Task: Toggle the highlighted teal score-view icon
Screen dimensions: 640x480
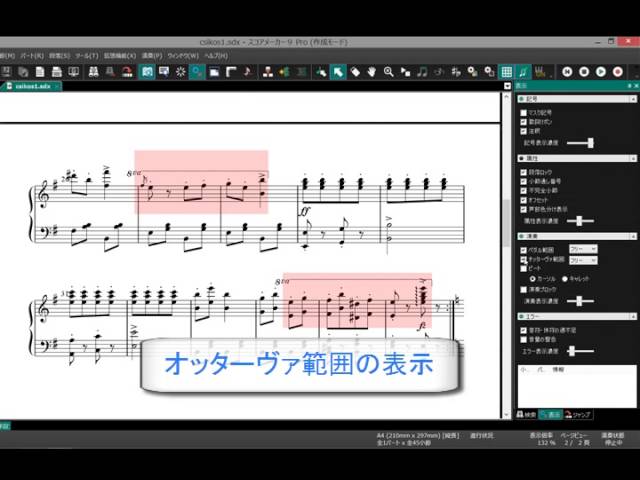Action: 147,72
